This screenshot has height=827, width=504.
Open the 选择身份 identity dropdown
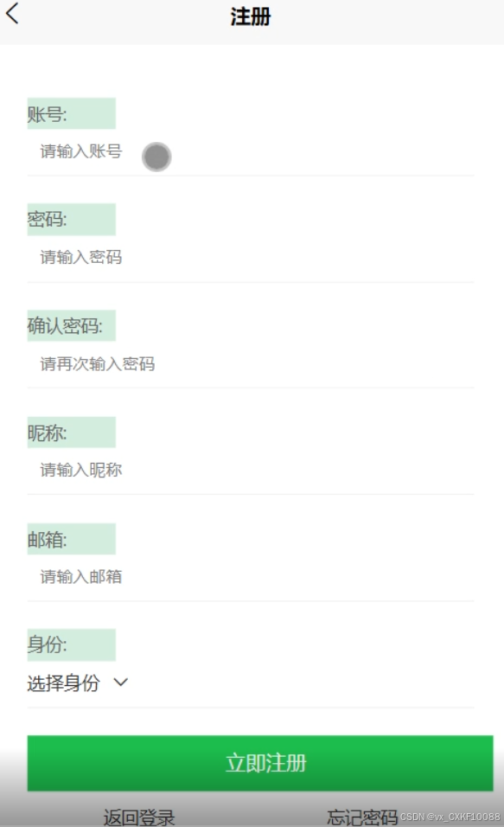[78, 683]
